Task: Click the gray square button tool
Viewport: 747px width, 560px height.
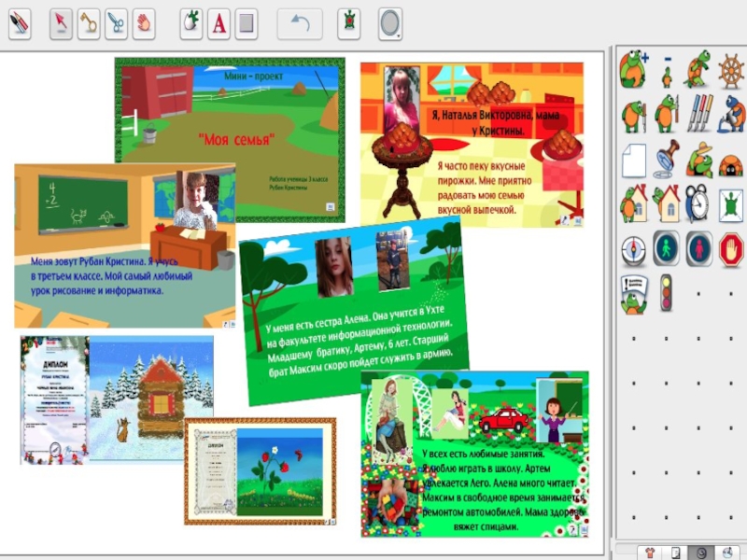Action: pos(247,23)
